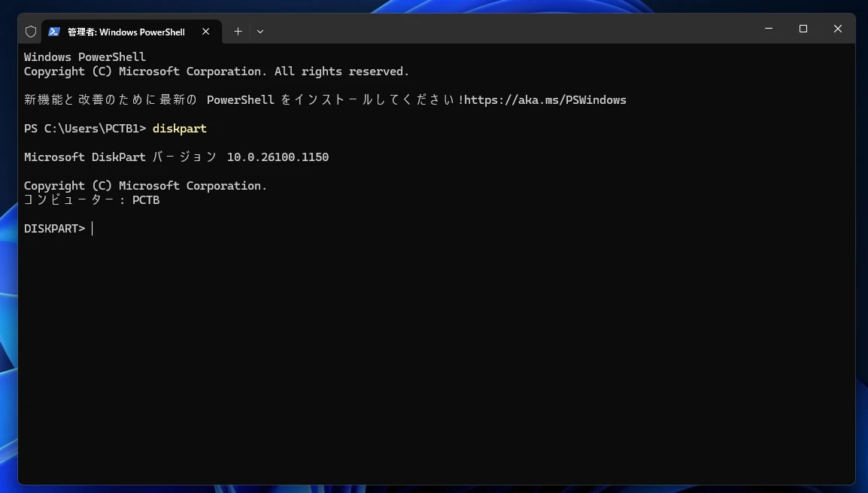868x493 pixels.
Task: Click the empty title bar area
Action: (504, 32)
